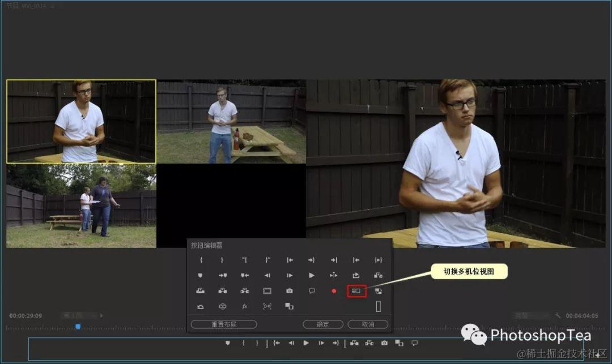Click the fx Global FX Mute icon

pos(245,306)
